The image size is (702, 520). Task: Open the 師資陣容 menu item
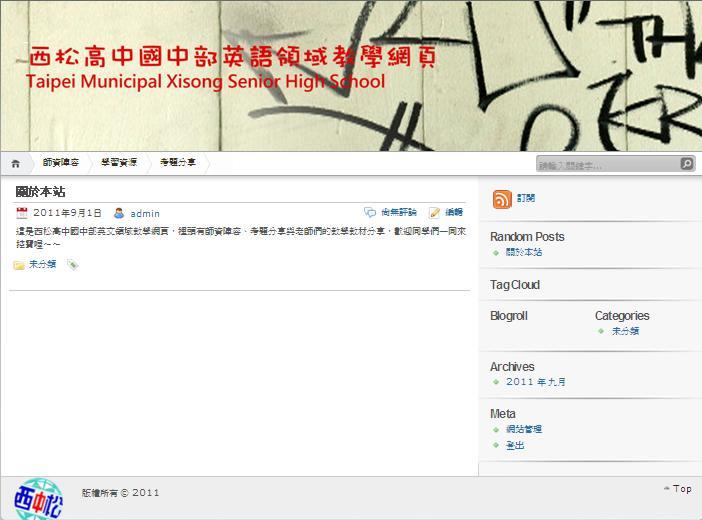pos(60,162)
